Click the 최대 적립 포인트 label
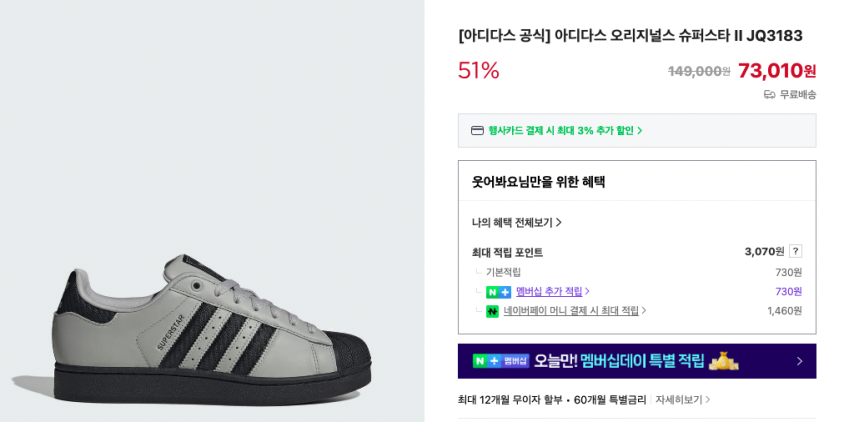The height and width of the screenshot is (422, 849). [507, 252]
